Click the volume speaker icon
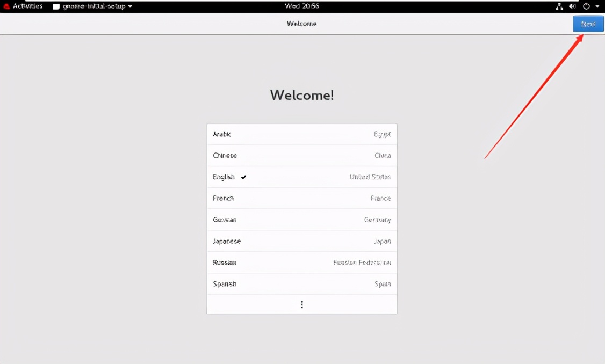This screenshot has width=605, height=364. [572, 6]
